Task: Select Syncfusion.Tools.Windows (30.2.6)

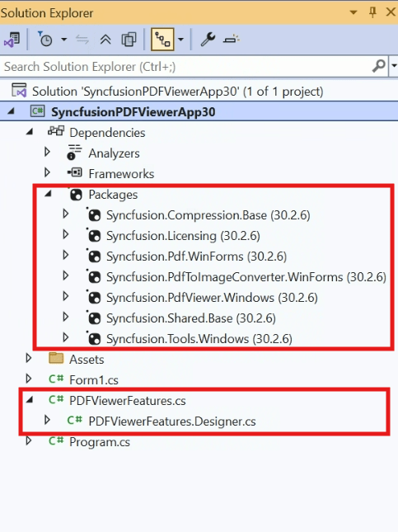Action: [x=199, y=339]
